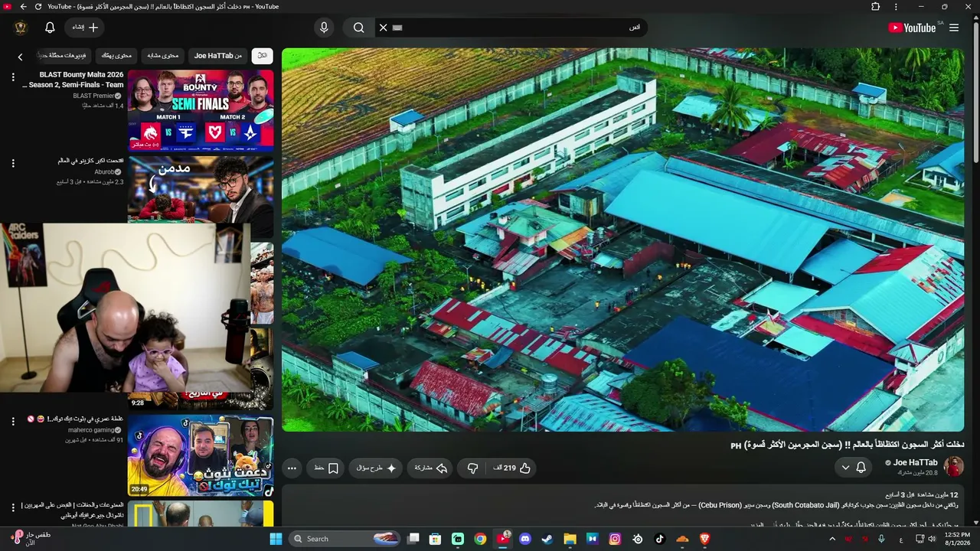Go to YouTube home via logo
980x551 pixels.
(912, 28)
